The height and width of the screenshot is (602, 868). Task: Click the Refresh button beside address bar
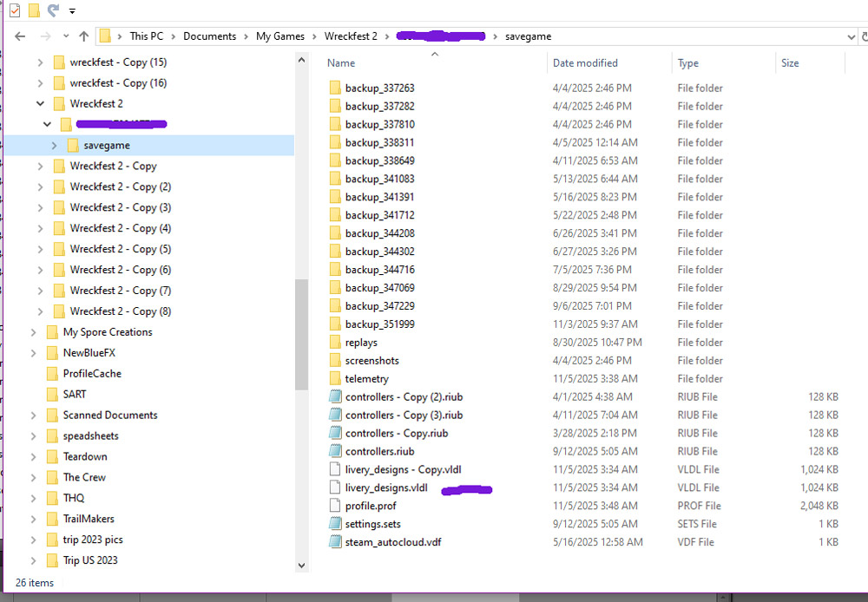(863, 36)
